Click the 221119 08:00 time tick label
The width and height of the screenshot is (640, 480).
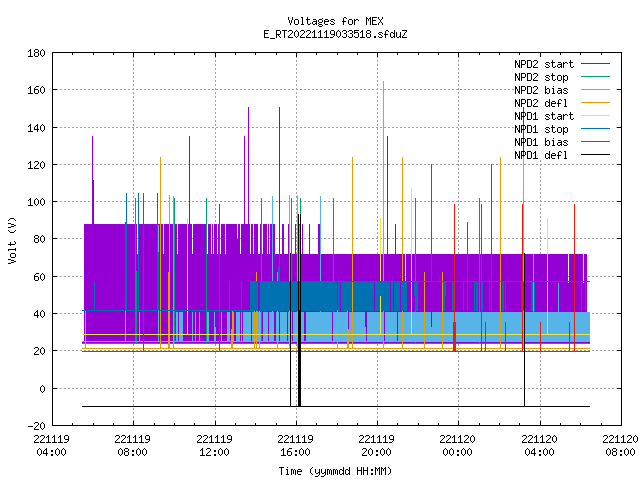[133, 446]
